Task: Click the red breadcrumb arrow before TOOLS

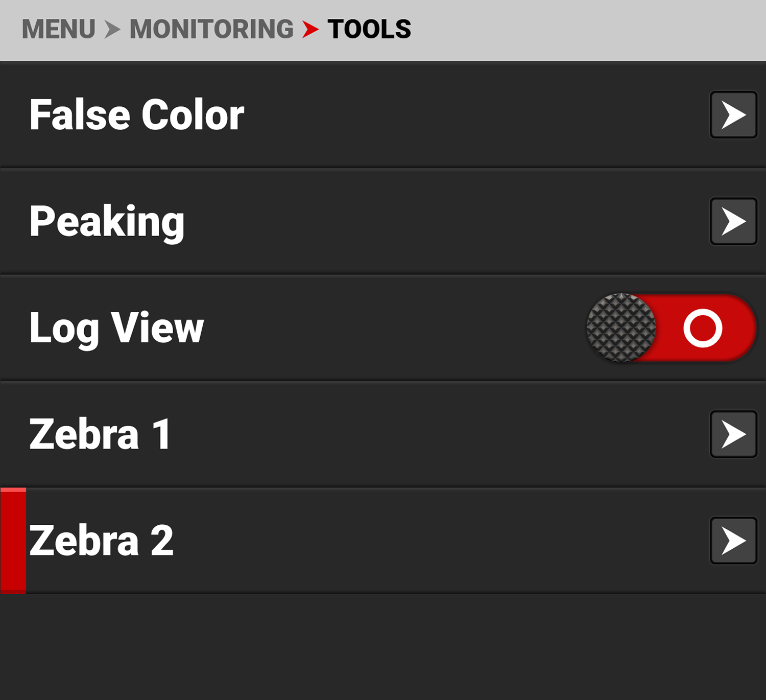Action: tap(310, 29)
